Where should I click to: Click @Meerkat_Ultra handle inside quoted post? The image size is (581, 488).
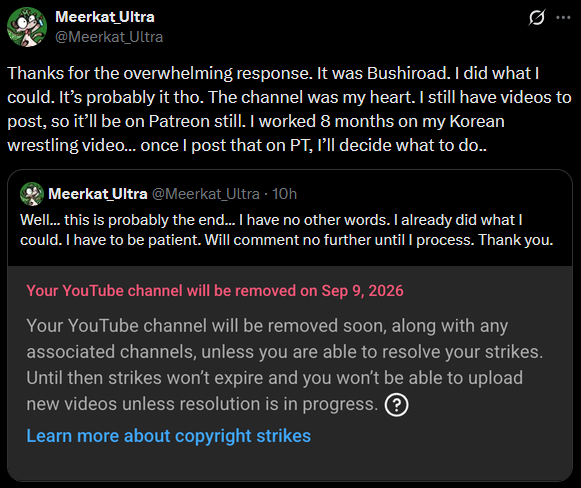pos(206,194)
